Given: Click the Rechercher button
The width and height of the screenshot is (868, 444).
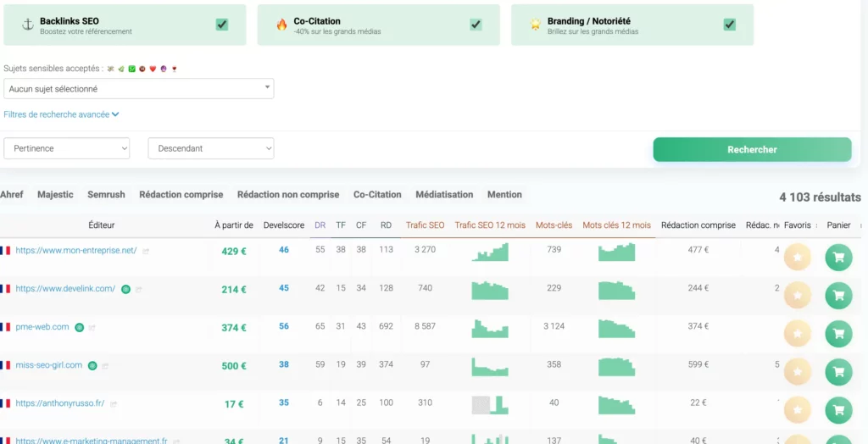Looking at the screenshot, I should 753,149.
